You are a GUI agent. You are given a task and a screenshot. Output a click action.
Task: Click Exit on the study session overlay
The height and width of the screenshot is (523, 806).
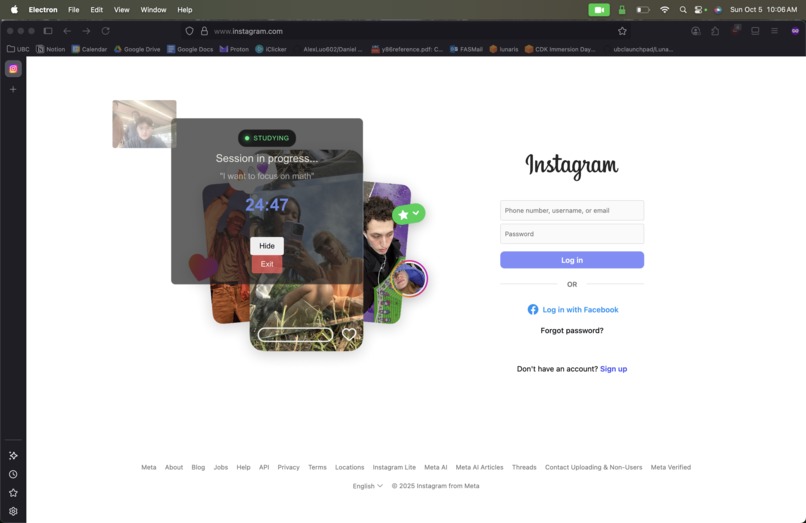[267, 264]
